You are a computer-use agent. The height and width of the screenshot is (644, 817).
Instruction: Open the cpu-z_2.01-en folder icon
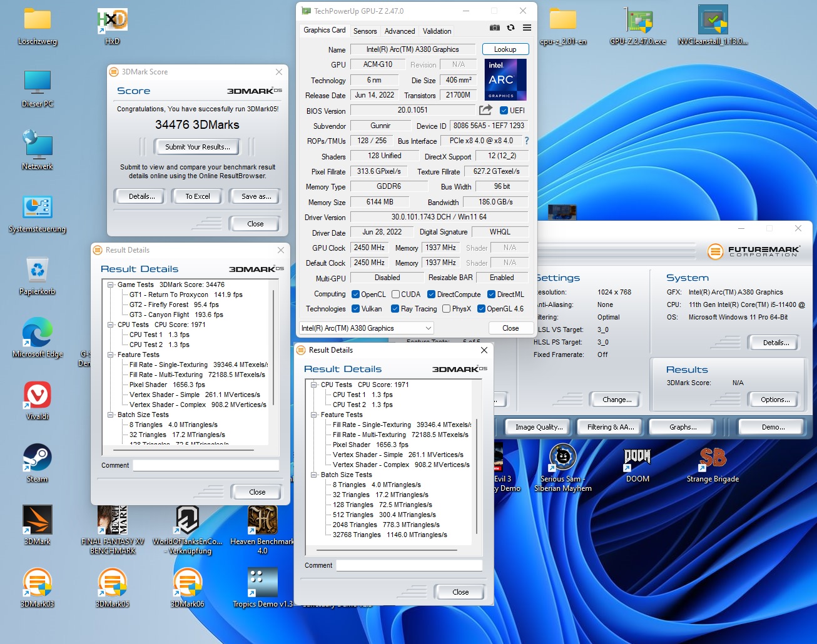click(x=563, y=26)
